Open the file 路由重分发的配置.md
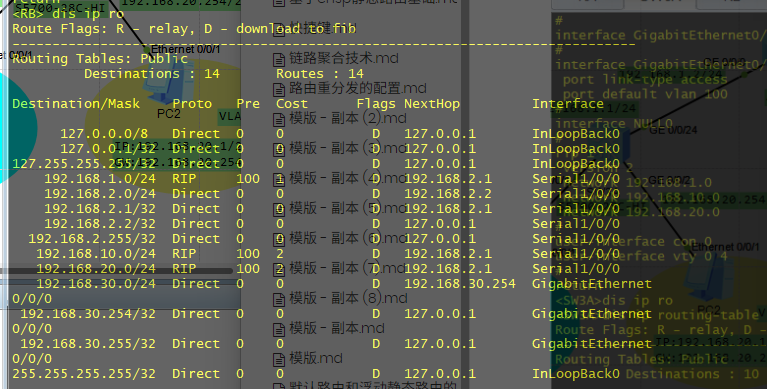 358,88
